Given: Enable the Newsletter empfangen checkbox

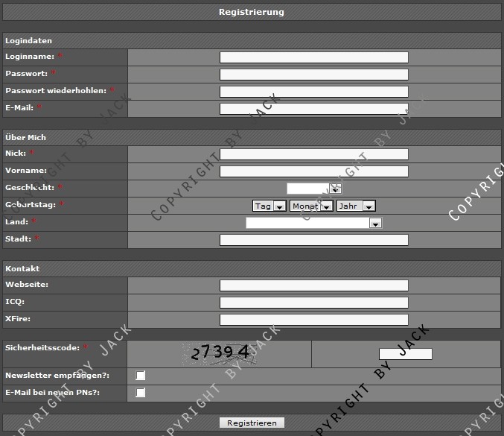Looking at the screenshot, I should [141, 376].
